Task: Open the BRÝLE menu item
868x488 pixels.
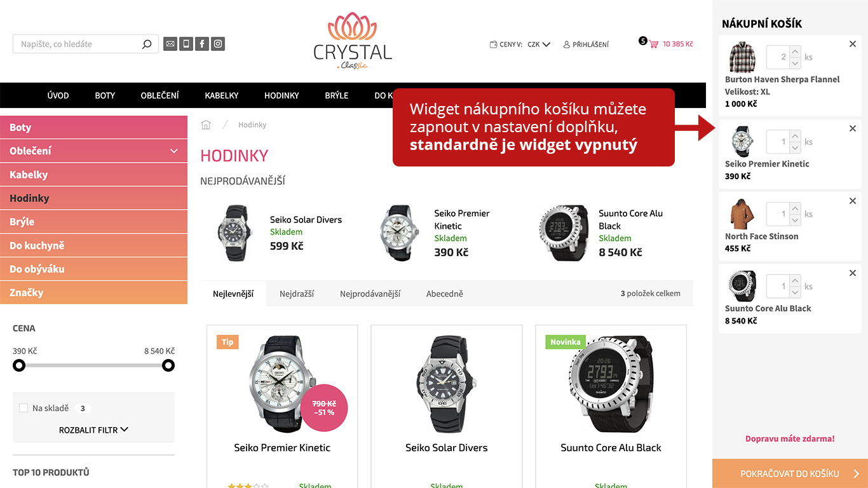Action: (337, 95)
